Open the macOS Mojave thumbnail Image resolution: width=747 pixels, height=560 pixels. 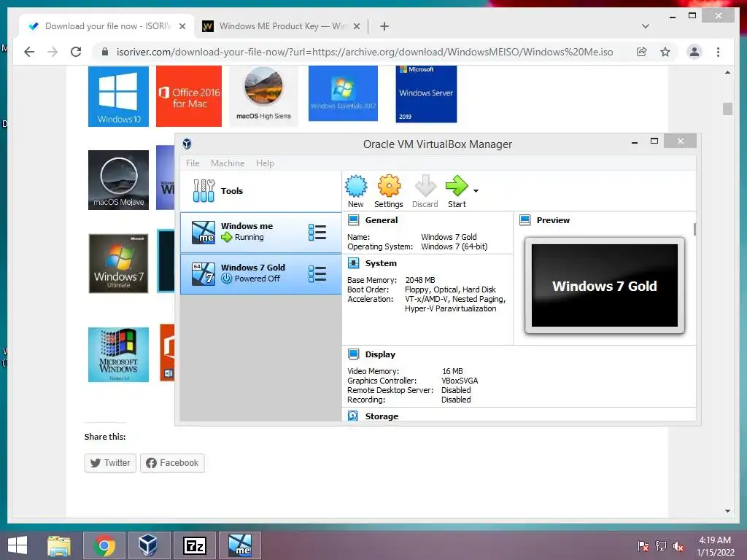tap(119, 180)
